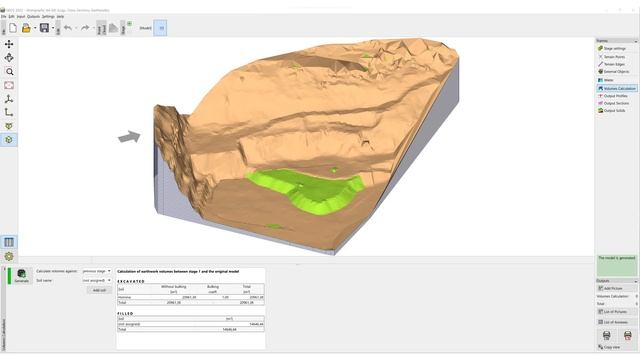Viewport: 640px width, 360px height.
Task: Click the calculation of earthwork volumes title
Action: (x=178, y=271)
